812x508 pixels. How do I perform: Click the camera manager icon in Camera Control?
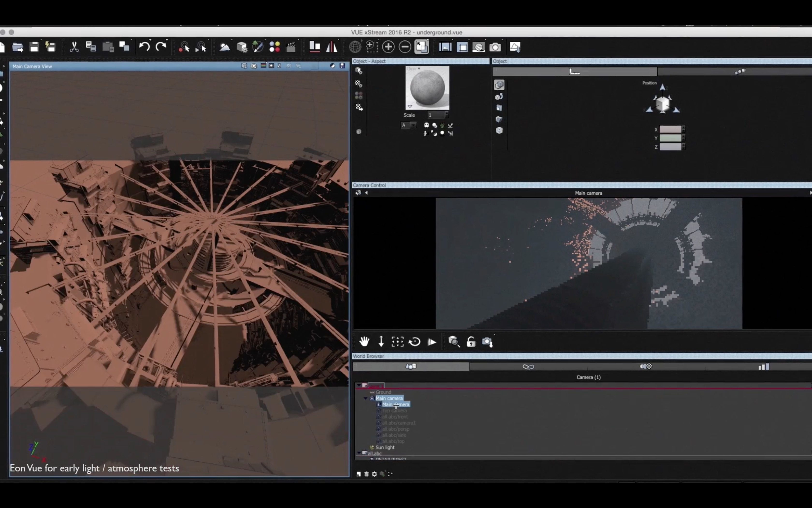[x=487, y=342]
